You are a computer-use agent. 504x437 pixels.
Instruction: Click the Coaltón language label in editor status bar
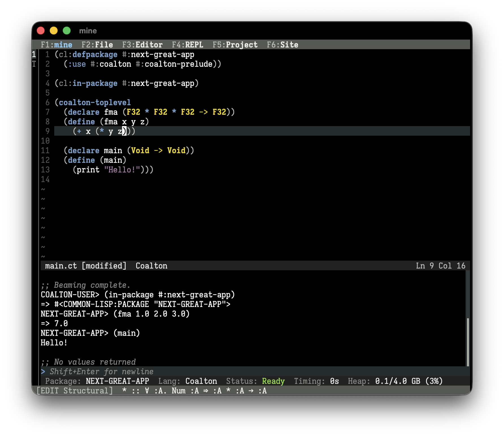tap(151, 266)
